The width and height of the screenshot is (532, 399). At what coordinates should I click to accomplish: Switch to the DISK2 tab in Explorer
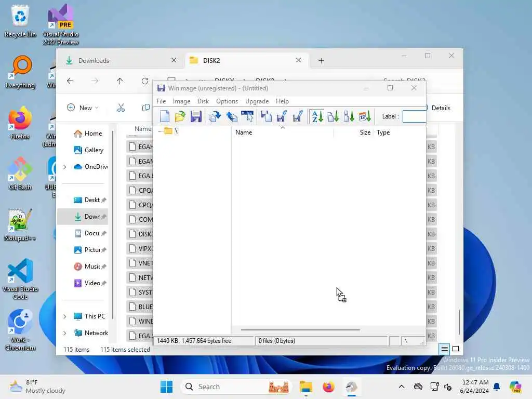[x=247, y=60]
